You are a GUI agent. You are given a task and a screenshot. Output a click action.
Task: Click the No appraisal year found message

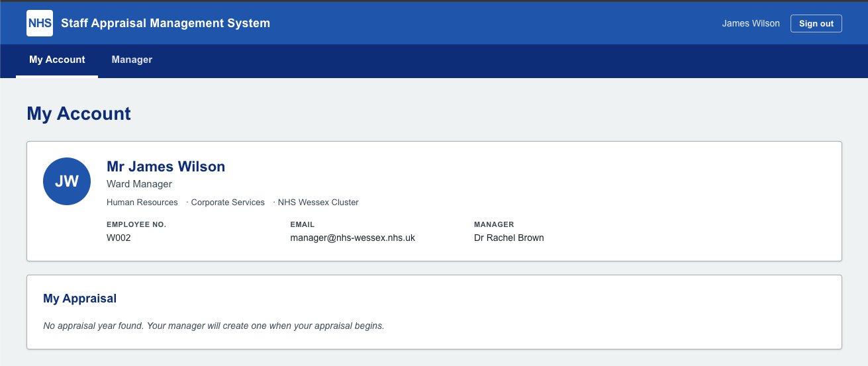213,326
